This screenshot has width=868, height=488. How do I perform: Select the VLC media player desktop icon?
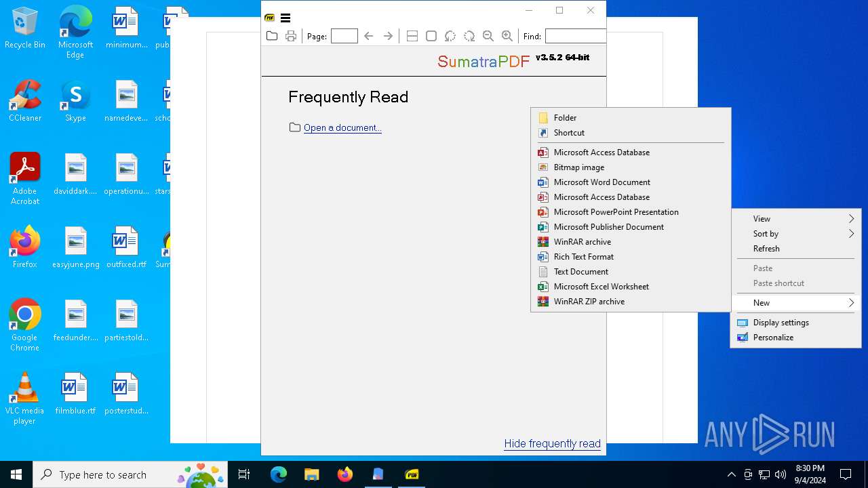(25, 399)
